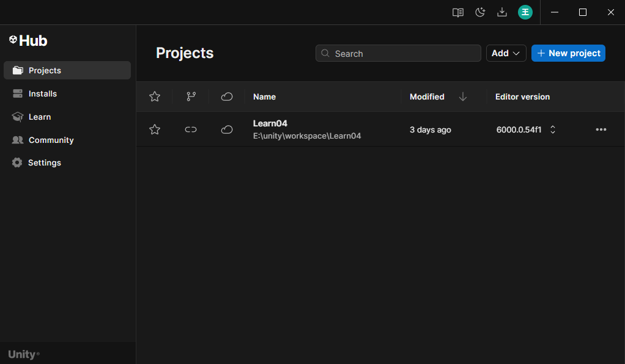
Task: Click the Unity wordmark at sidebar bottom
Action: tap(24, 354)
